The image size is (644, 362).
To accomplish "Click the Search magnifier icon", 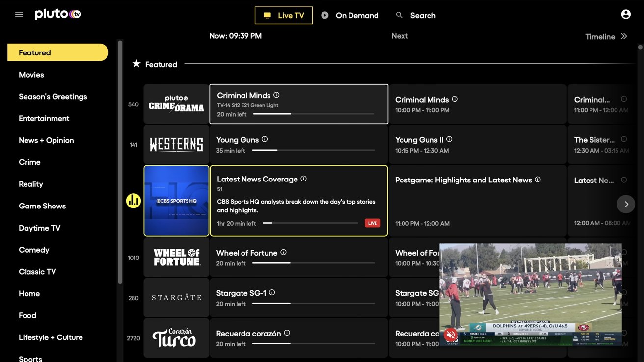I will [399, 15].
